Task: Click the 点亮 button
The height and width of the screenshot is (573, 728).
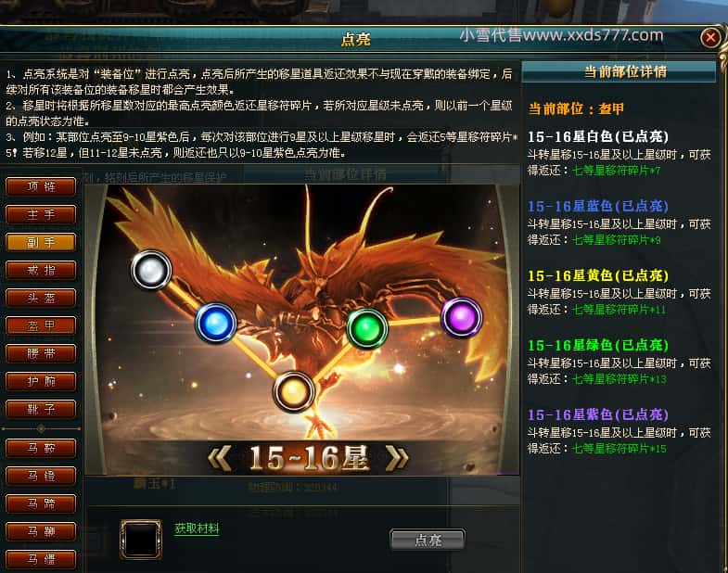Action: tap(428, 540)
